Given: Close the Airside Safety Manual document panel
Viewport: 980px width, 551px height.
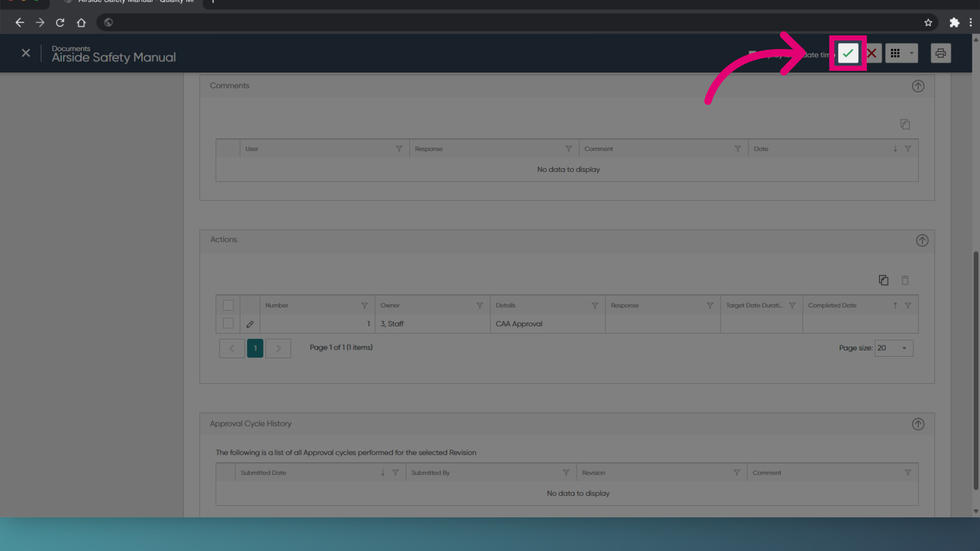Looking at the screenshot, I should coord(26,53).
